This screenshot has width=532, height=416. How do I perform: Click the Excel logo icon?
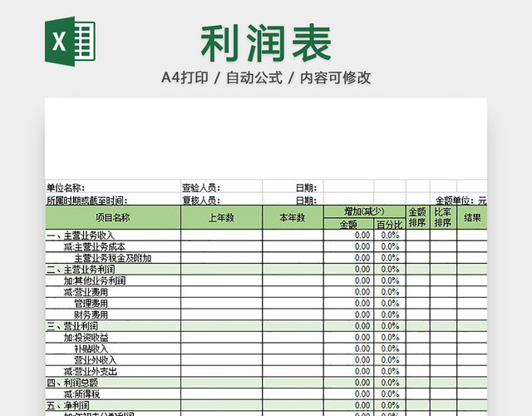coord(70,42)
